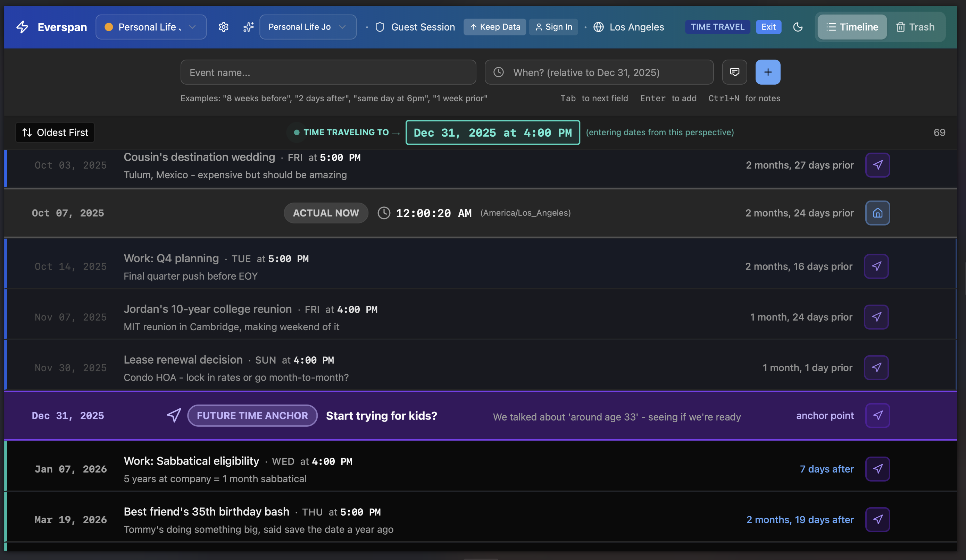
Task: Click the TIME TRAVEL label in the header
Action: 717,27
